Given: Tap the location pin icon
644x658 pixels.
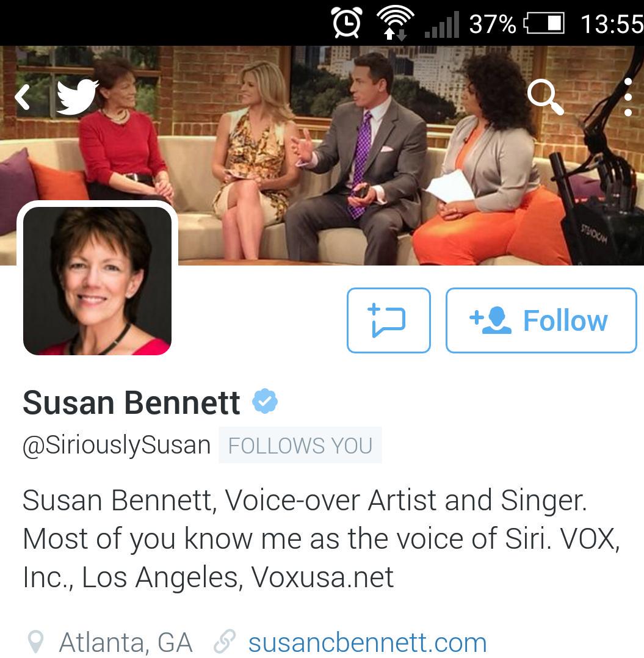Looking at the screenshot, I should point(35,642).
